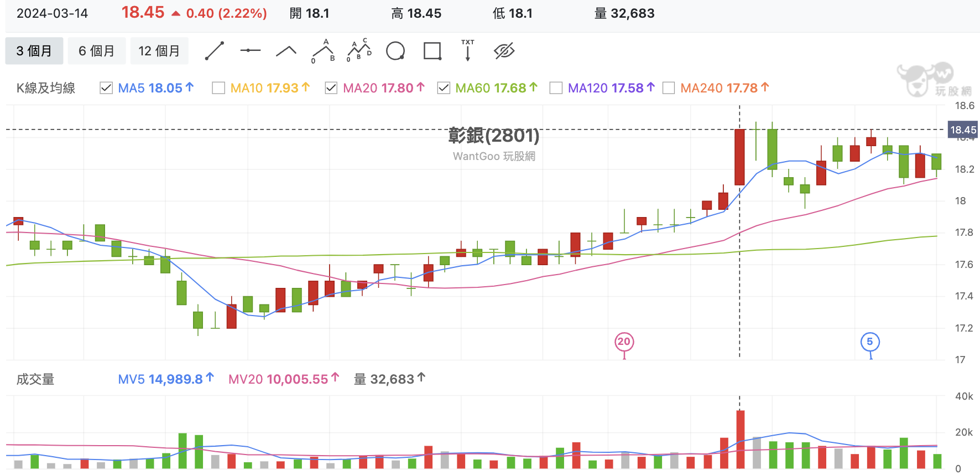Click the blue event marker labeled 5

(x=870, y=342)
